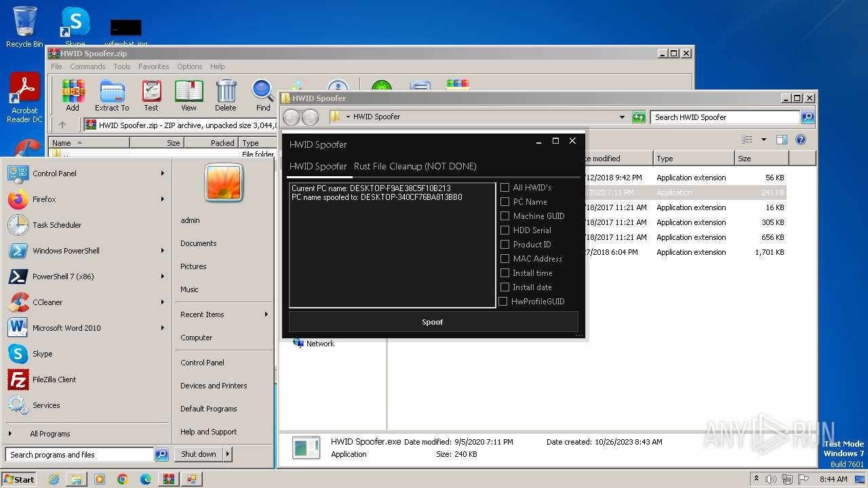This screenshot has width=868, height=488.
Task: Click Microsoft Edge icon on taskbar
Action: click(x=146, y=479)
